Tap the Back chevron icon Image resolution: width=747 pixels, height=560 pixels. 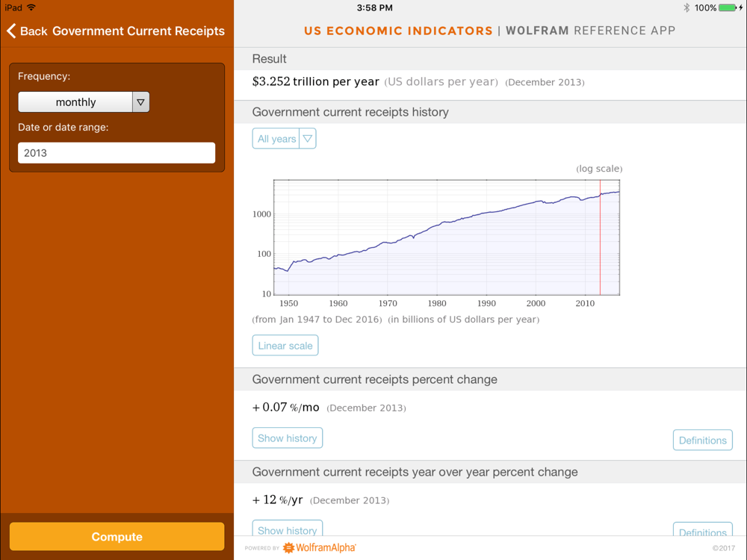tap(11, 31)
